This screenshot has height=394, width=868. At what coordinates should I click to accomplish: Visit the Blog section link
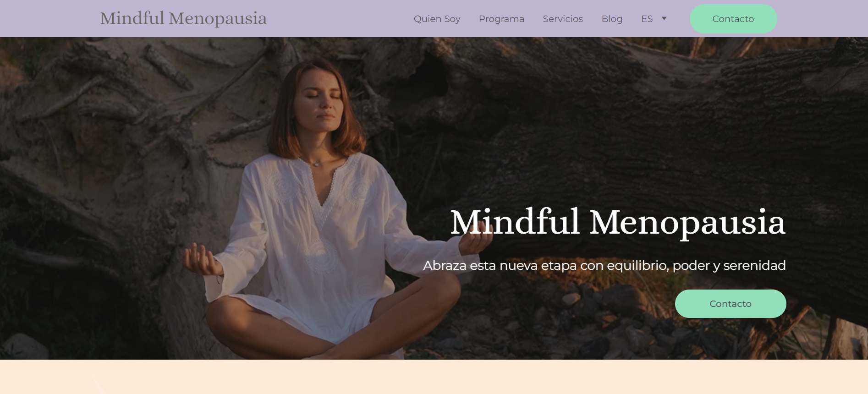click(x=612, y=19)
